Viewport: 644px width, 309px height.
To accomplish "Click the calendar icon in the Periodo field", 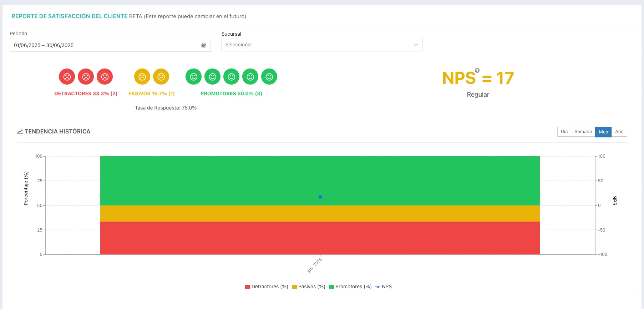I will [x=204, y=45].
